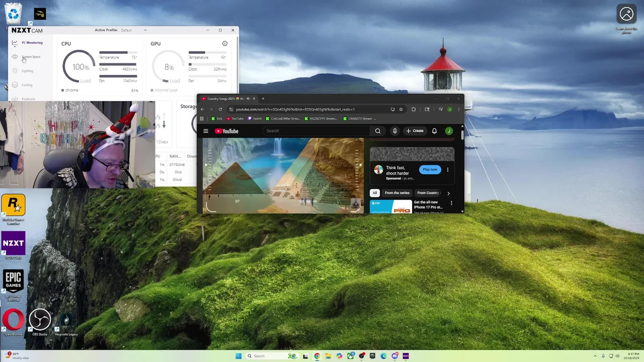Open the Rockstar Games Launcher desktop icon
The width and height of the screenshot is (644, 362).
click(14, 209)
